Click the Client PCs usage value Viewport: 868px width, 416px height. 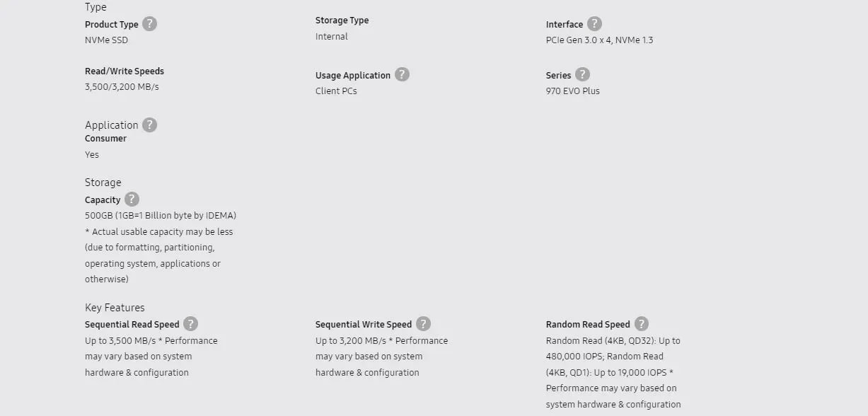coord(336,91)
